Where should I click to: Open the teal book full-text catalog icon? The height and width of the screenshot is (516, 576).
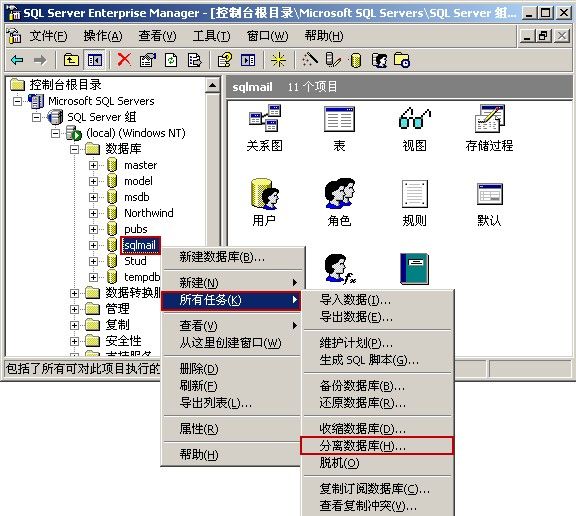click(414, 268)
